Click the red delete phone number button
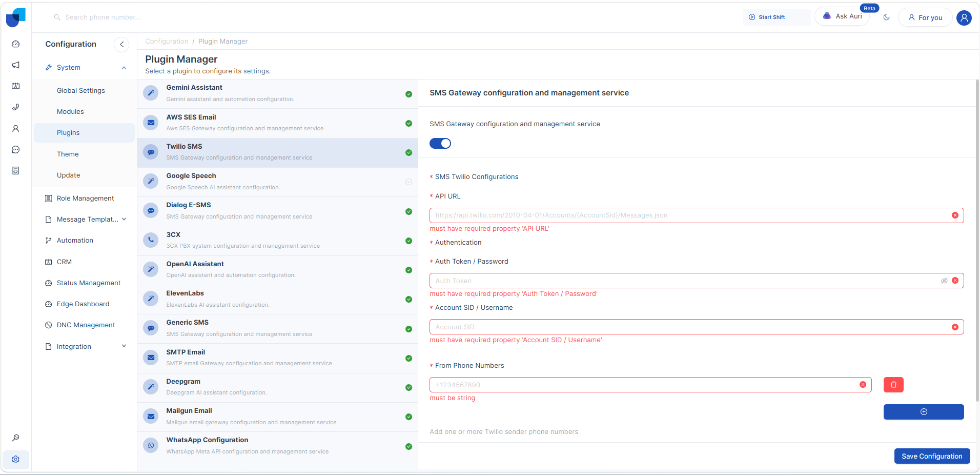980x475 pixels. tap(893, 385)
